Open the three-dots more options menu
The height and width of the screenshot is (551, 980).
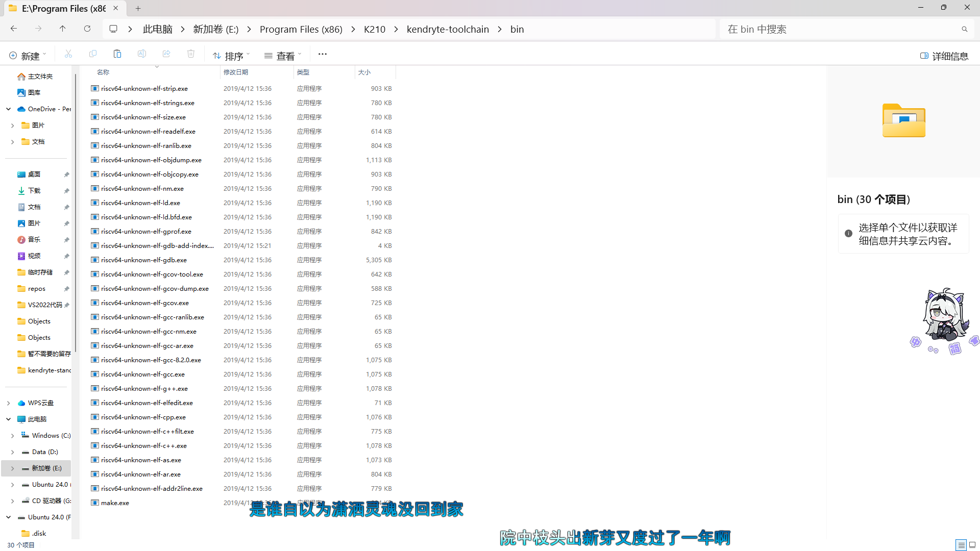(322, 54)
